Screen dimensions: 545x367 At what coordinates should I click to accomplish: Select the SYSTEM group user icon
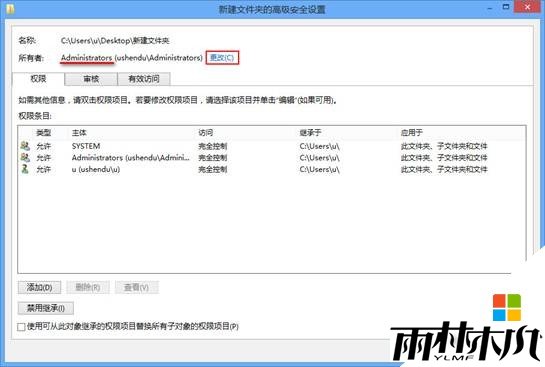tap(25, 146)
